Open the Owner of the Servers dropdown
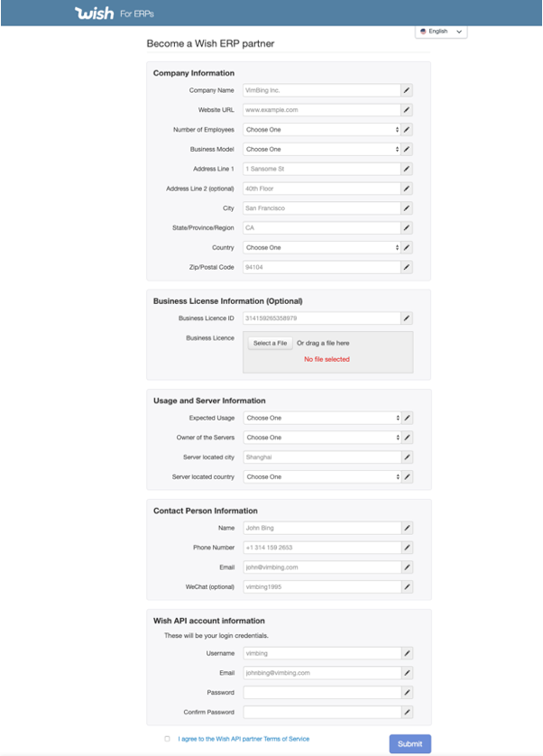This screenshot has width=543, height=756. tap(322, 438)
